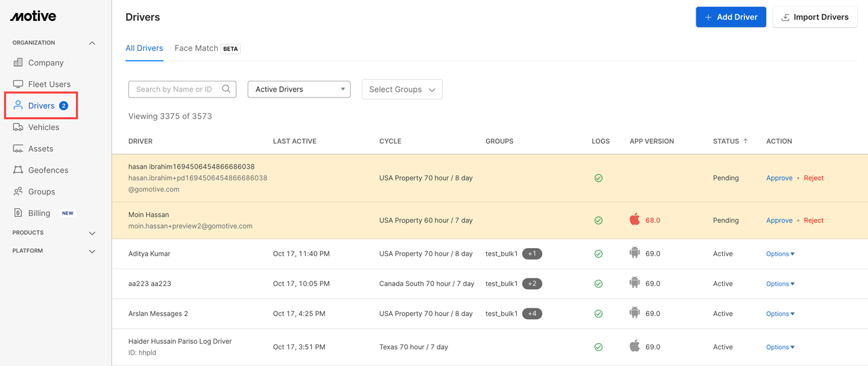Screen dimensions: 868x366
Task: Expand the Products section
Action: click(92, 233)
